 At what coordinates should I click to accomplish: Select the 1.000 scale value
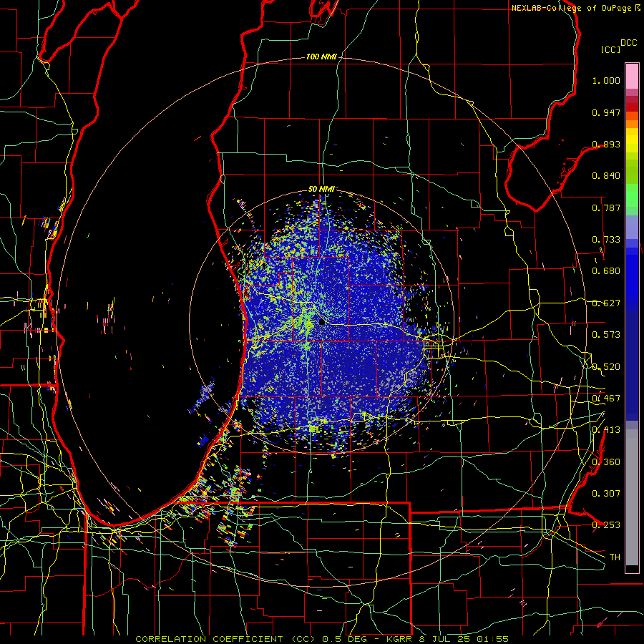point(606,80)
